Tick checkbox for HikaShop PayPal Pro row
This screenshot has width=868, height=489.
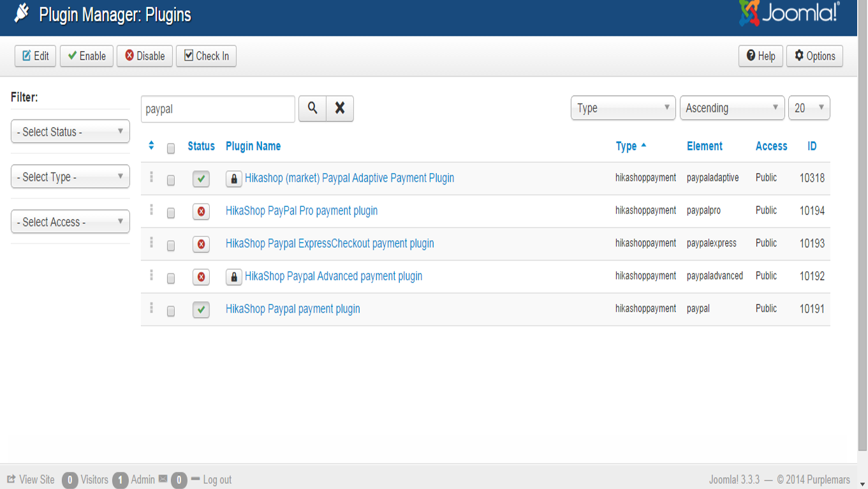[x=171, y=213]
